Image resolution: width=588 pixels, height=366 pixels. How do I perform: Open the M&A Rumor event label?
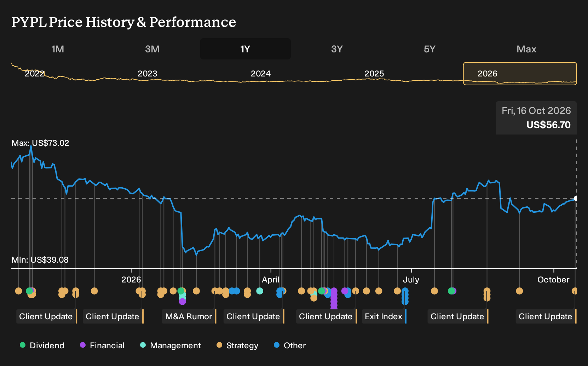coord(189,316)
